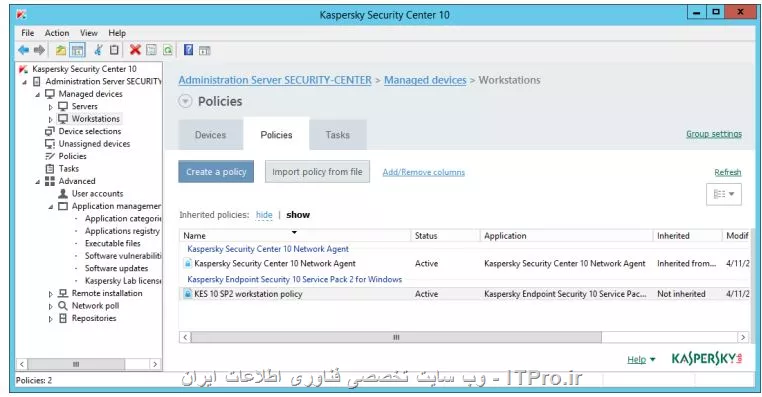
Task: Select Managed devices in the tree
Action: [x=90, y=94]
